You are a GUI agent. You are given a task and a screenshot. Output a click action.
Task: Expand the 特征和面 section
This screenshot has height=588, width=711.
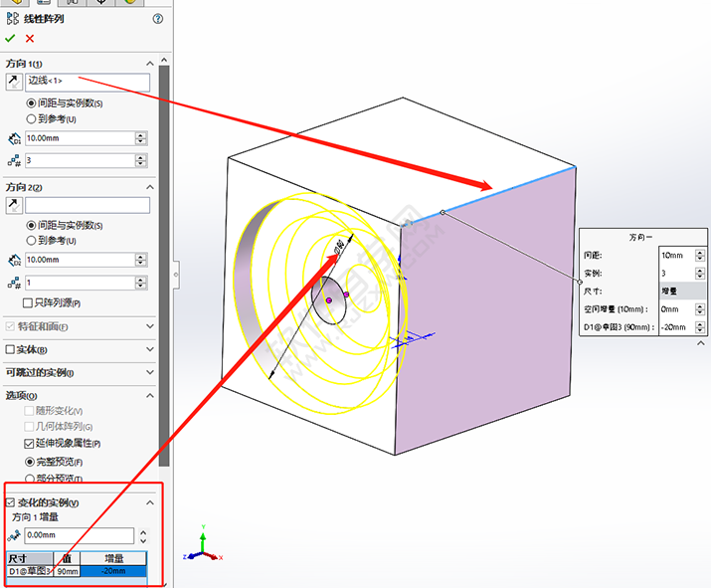click(x=149, y=326)
